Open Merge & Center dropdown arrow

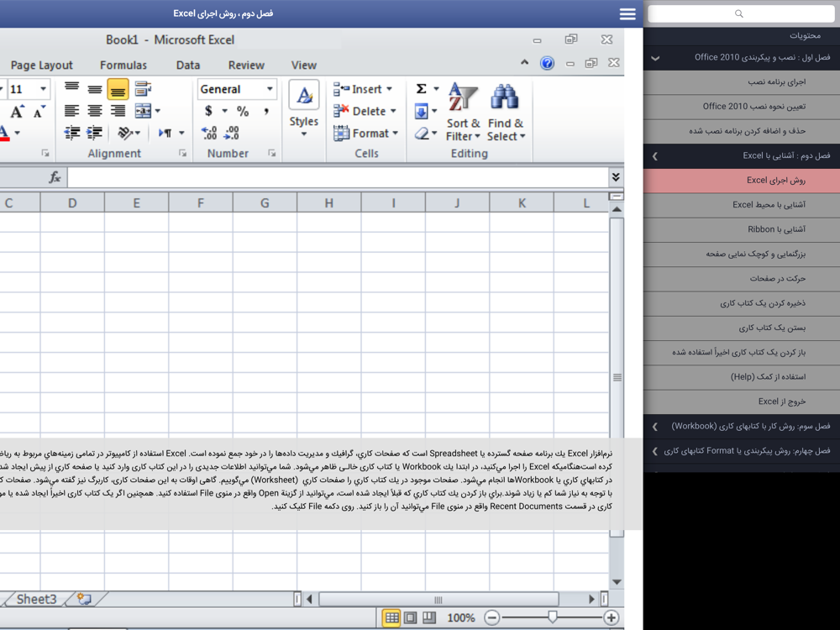(x=158, y=111)
